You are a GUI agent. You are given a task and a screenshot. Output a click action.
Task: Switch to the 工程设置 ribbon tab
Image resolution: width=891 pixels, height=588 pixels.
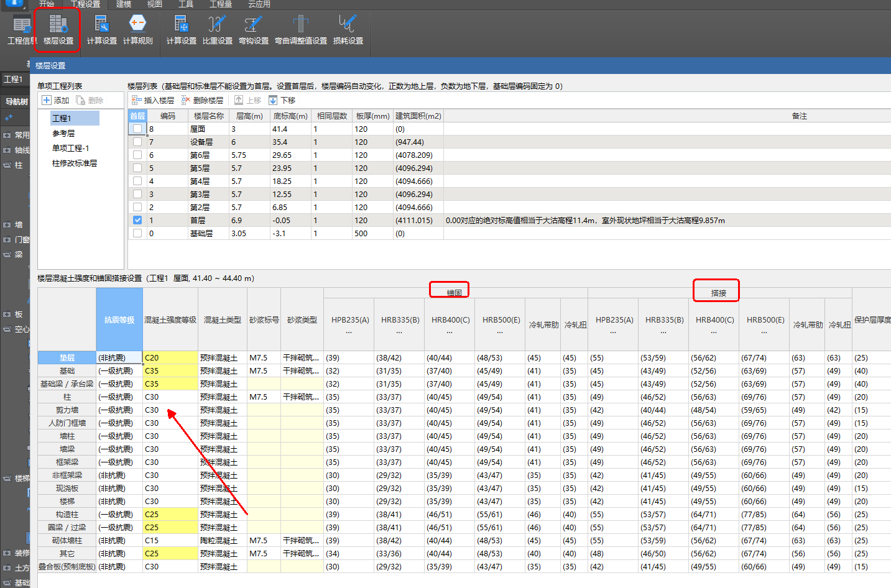[x=86, y=4]
